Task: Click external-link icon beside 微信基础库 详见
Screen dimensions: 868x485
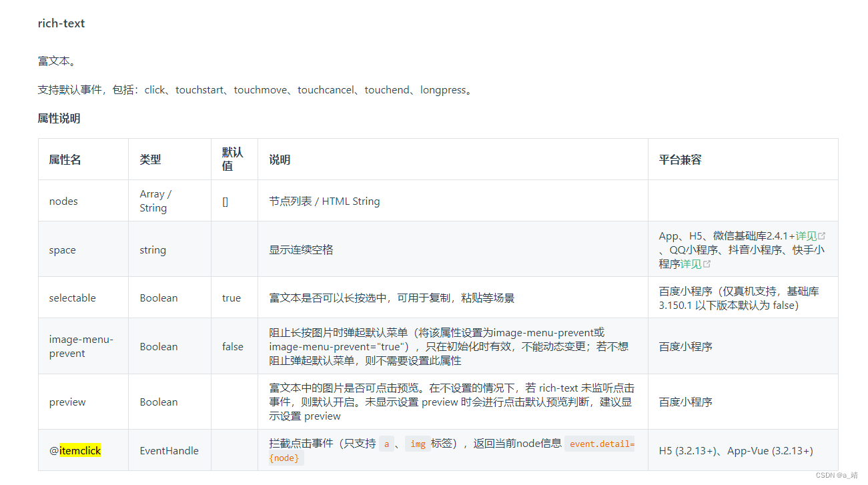Action: click(822, 236)
